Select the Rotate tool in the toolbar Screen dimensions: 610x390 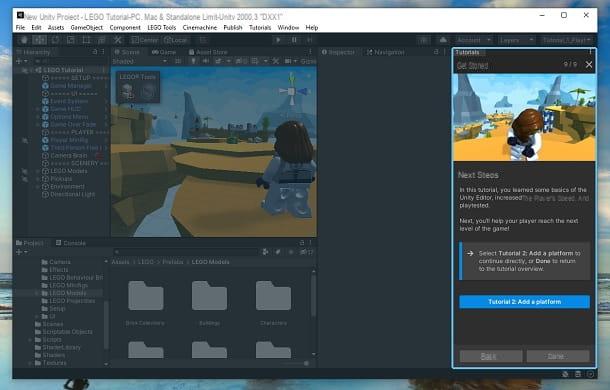(55, 40)
